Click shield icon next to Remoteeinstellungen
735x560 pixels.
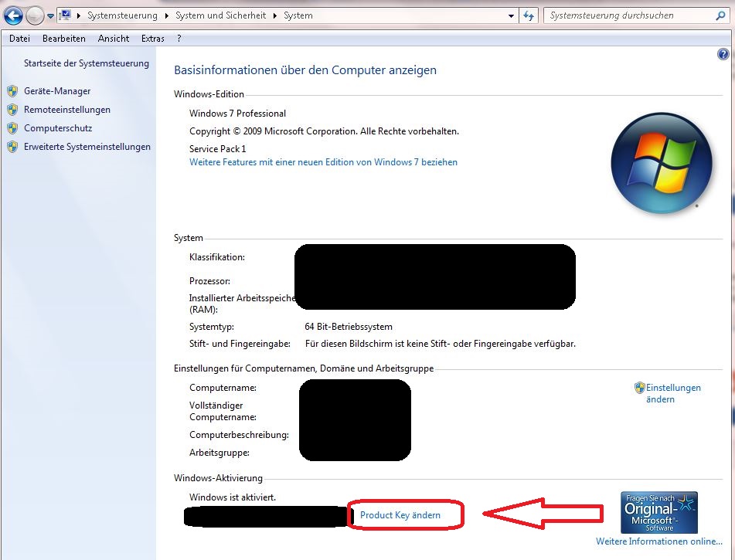(x=12, y=110)
